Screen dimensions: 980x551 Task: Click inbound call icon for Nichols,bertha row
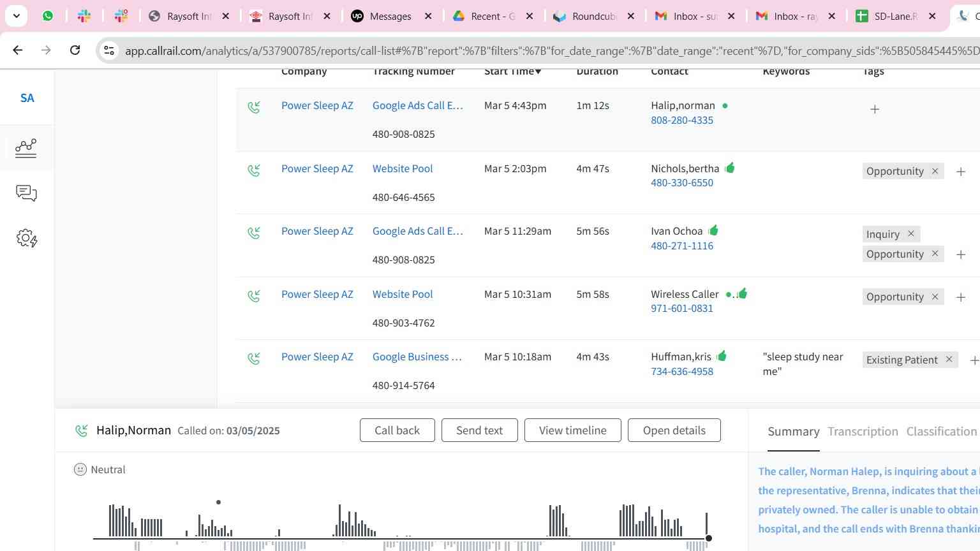point(254,170)
